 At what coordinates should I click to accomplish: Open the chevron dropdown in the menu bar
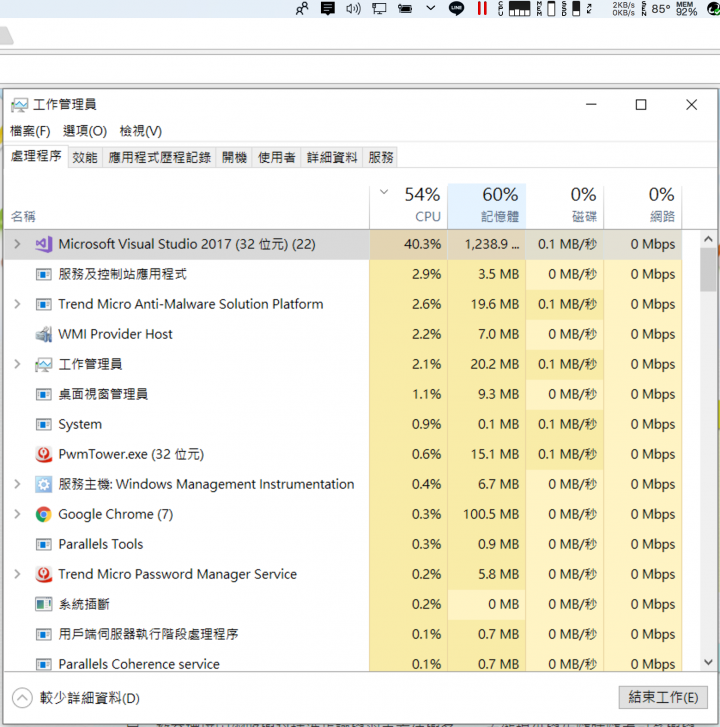click(x=431, y=8)
